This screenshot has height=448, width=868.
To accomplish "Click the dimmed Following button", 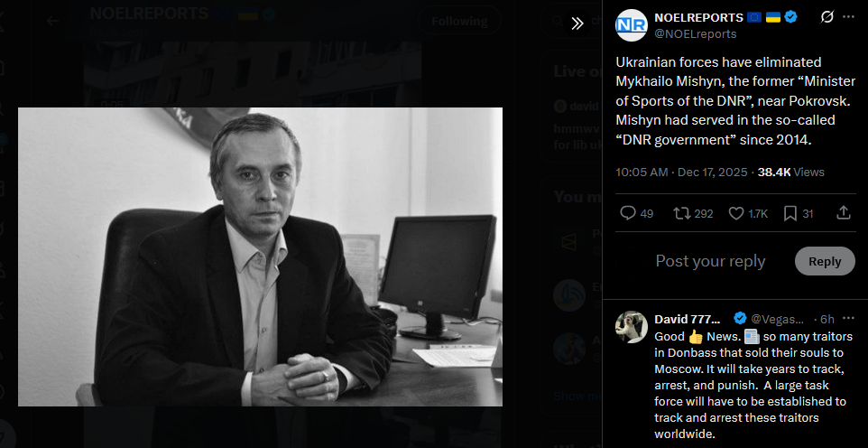I will (x=459, y=21).
